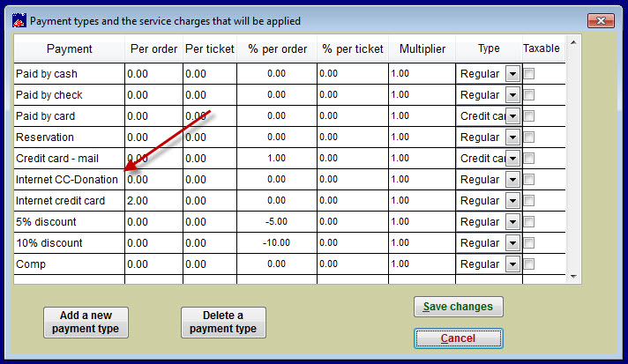628x364 pixels.
Task: Click Multiplier cell for 5% discount
Action: 422,222
